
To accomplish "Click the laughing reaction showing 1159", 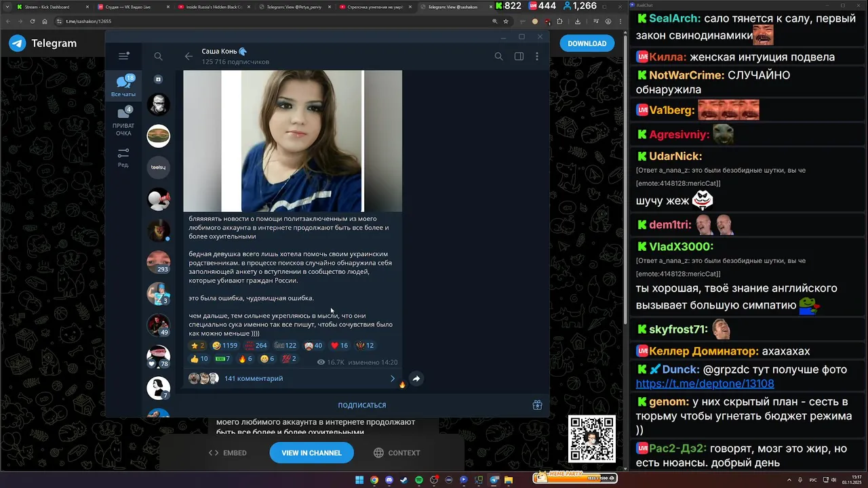I will tap(225, 346).
